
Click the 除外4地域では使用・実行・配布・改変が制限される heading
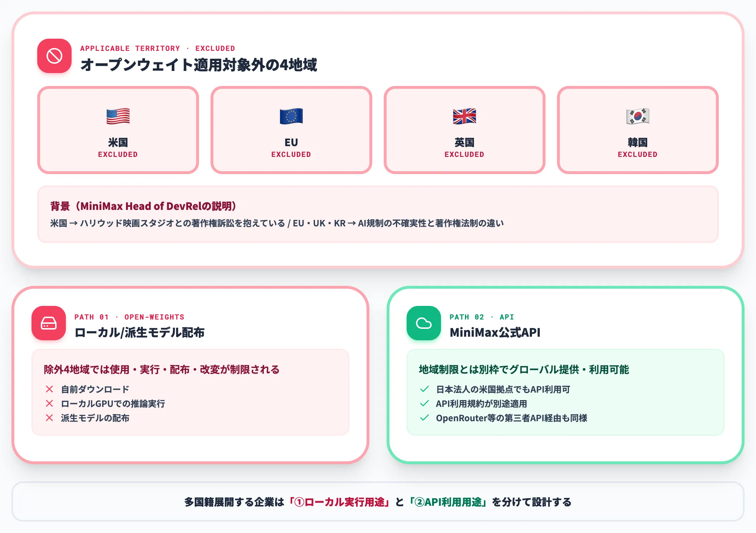pyautogui.click(x=162, y=369)
